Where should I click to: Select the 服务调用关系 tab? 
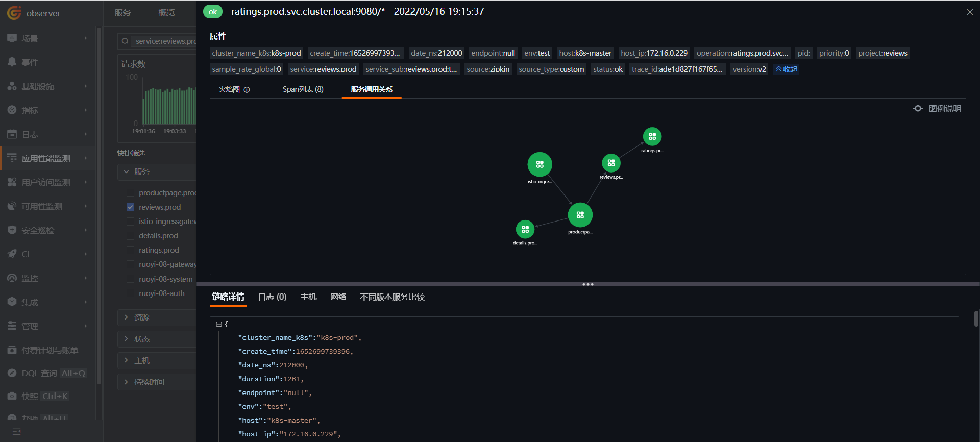coord(372,89)
